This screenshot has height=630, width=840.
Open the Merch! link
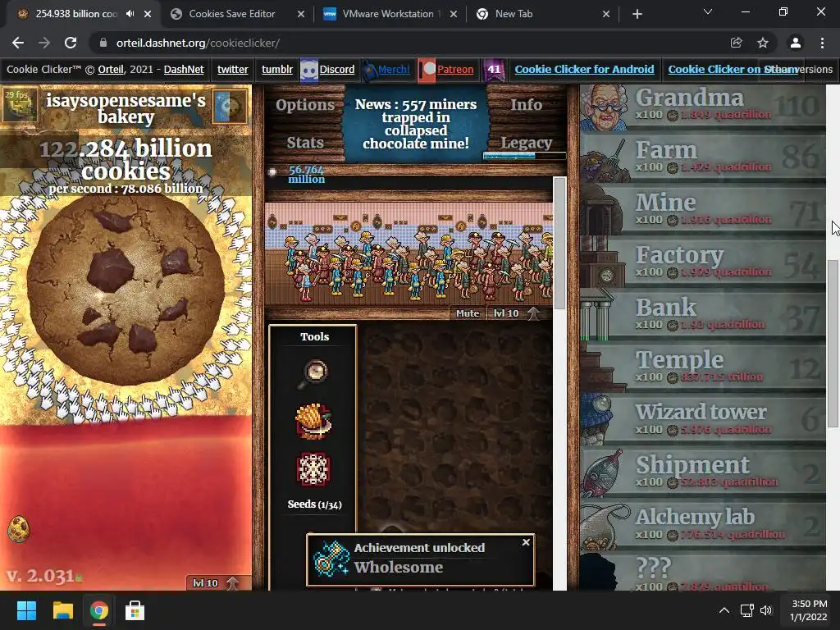coord(394,69)
